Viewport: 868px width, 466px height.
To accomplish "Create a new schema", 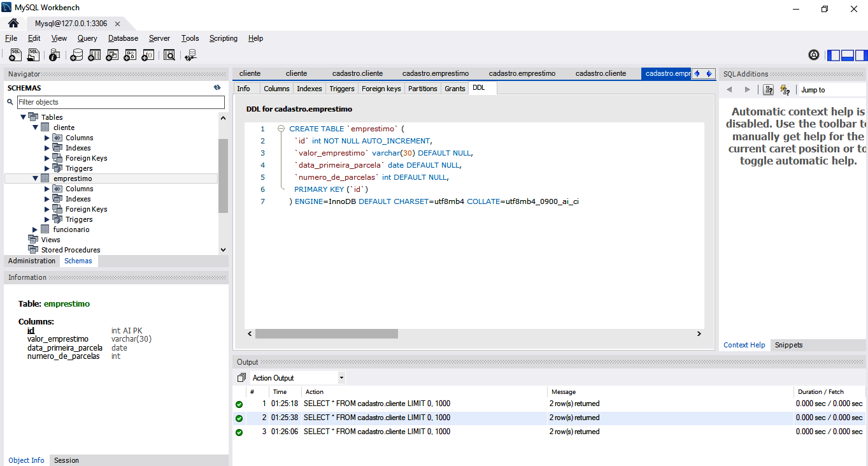I will (76, 55).
